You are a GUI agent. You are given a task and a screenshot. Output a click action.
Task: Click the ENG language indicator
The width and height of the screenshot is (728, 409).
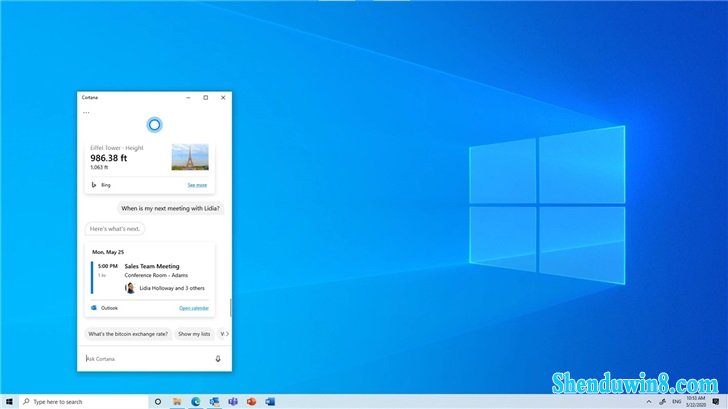coord(676,402)
